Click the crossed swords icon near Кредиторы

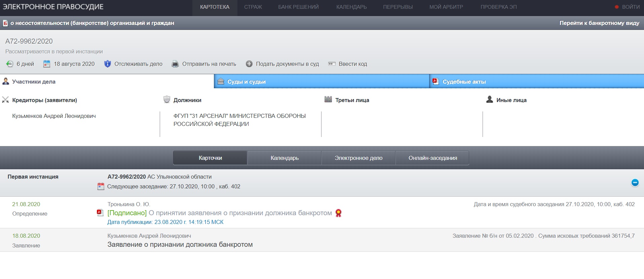point(5,100)
